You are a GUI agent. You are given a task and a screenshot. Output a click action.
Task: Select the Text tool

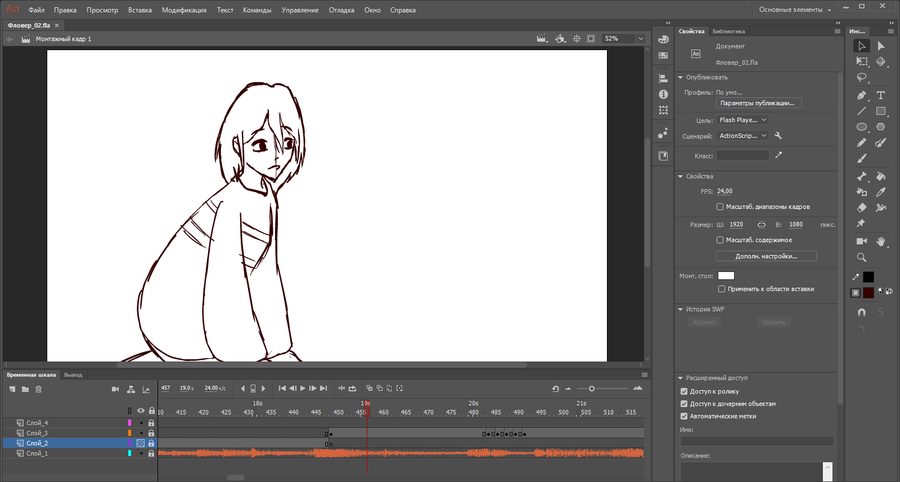881,95
